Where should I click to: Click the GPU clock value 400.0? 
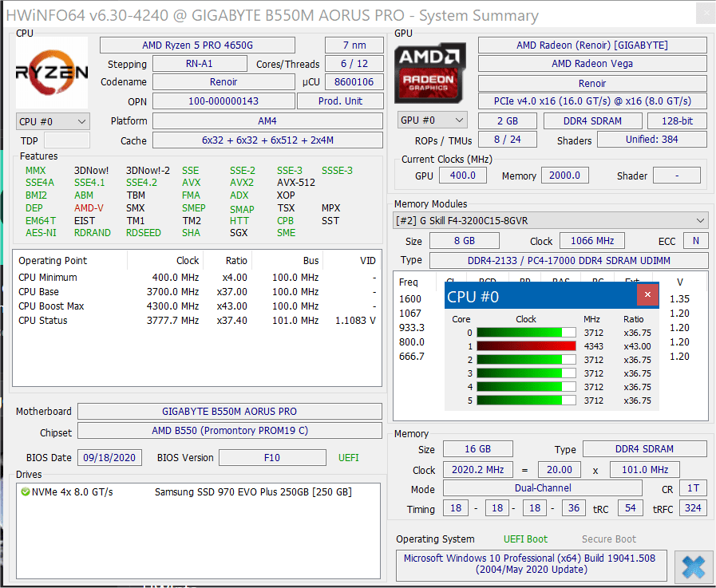click(x=463, y=176)
